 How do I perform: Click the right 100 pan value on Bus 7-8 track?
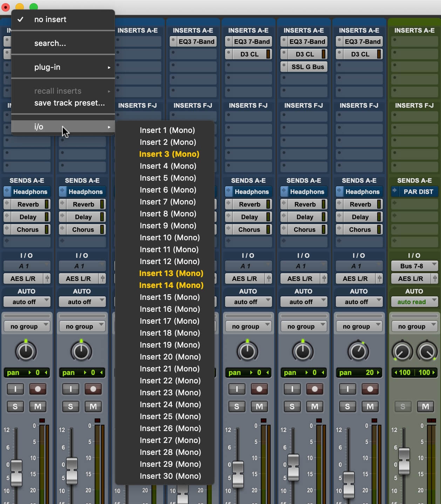pos(426,372)
